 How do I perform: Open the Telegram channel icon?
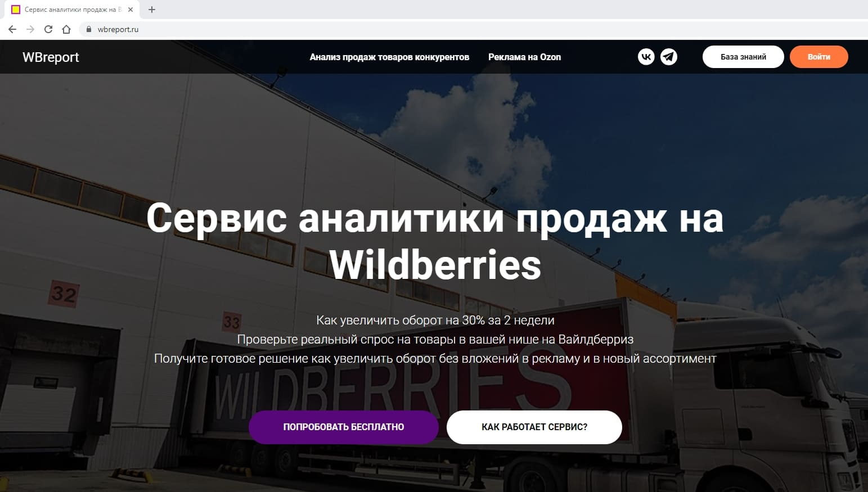point(669,57)
